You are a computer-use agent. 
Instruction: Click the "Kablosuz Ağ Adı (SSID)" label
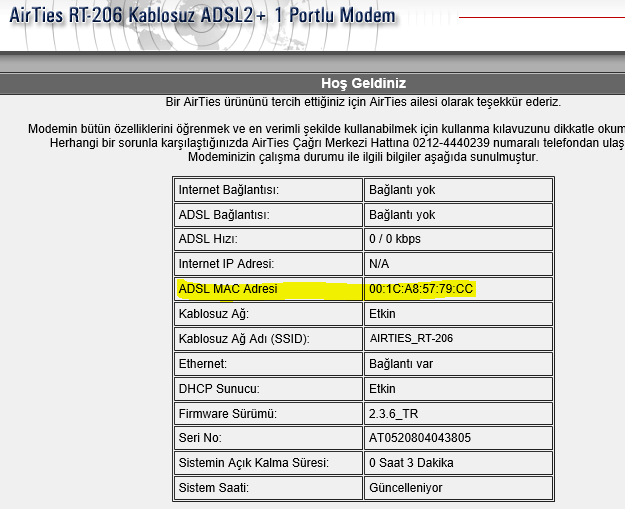point(244,339)
